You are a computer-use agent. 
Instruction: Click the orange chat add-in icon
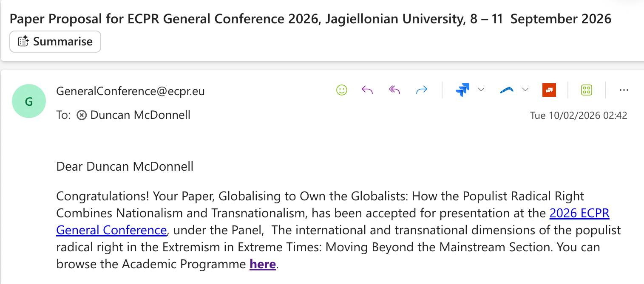(x=549, y=90)
